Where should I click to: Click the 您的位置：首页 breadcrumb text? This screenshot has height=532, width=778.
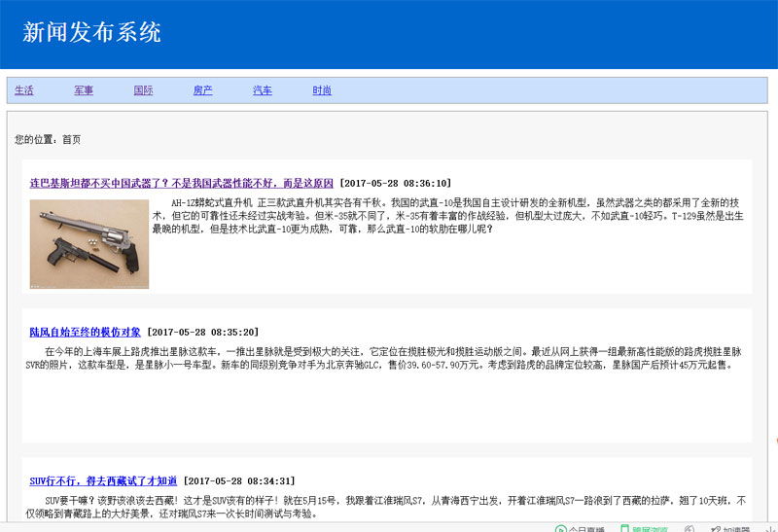[48, 139]
